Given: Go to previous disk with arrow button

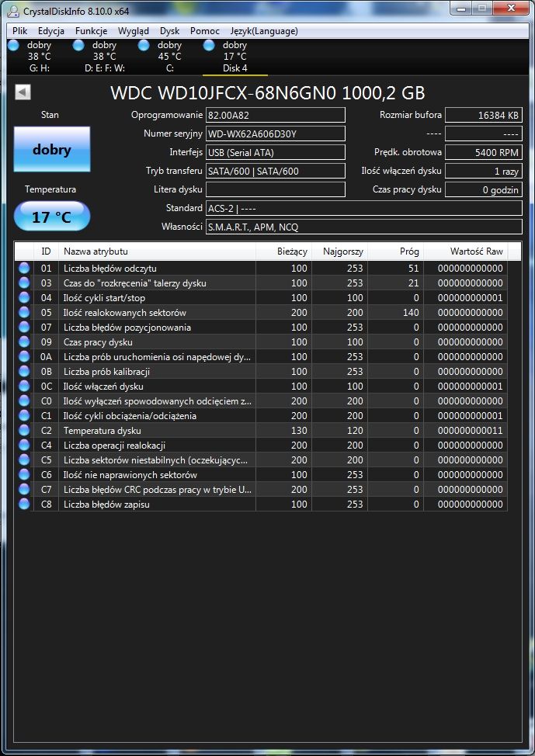Looking at the screenshot, I should [23, 92].
